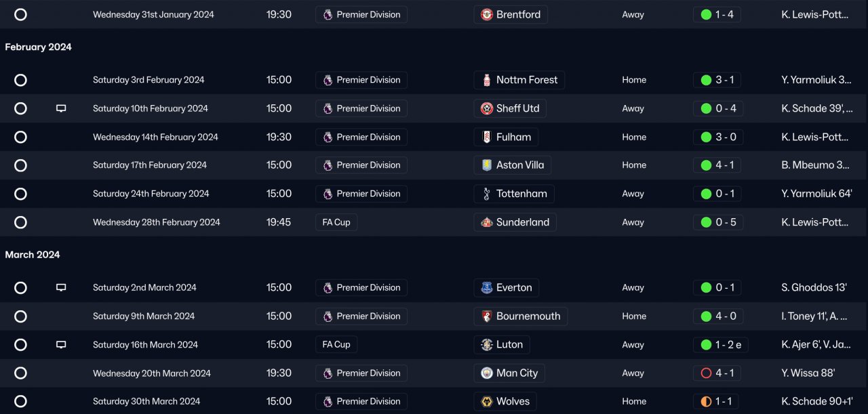Click the Man City club badge
Image resolution: width=868 pixels, height=414 pixels.
486,373
